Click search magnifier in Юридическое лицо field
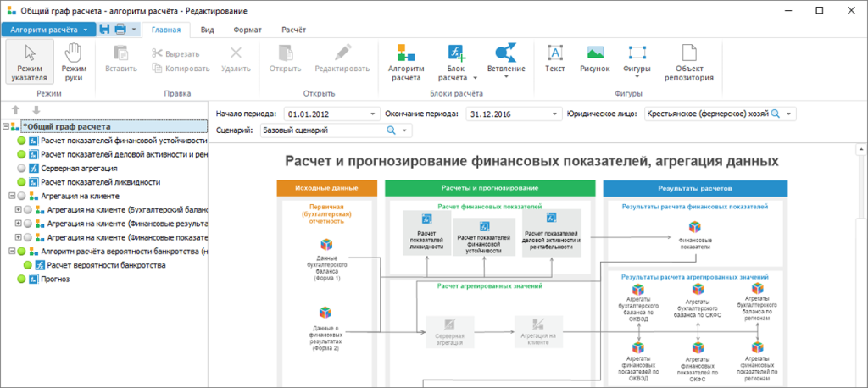This screenshot has width=868, height=388. (x=776, y=114)
